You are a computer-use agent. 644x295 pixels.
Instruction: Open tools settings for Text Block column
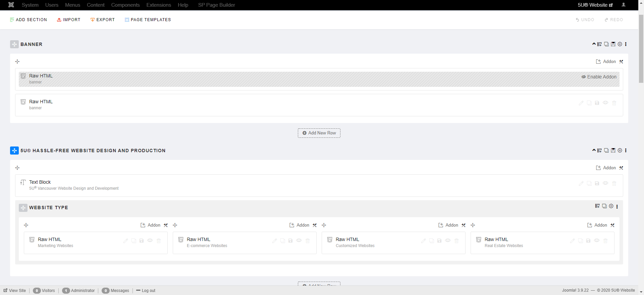tap(621, 168)
